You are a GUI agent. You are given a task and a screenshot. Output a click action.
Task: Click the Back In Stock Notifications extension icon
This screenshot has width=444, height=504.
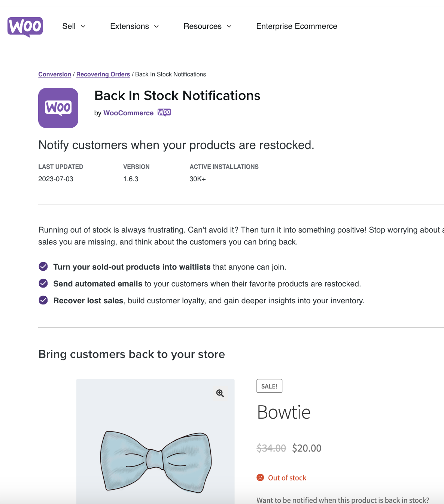[x=58, y=108]
